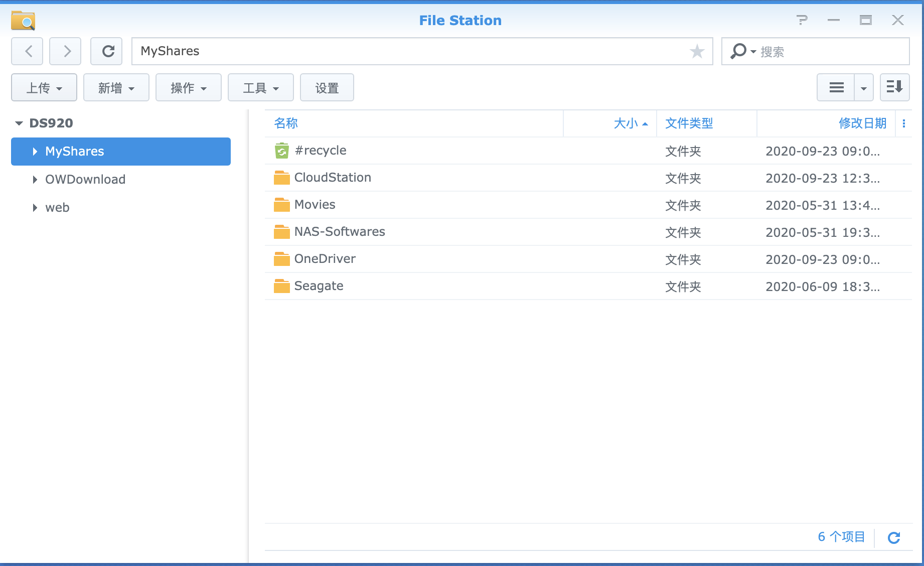
Task: Click CloudStation date 2020-09-23 12:3...
Action: [823, 179]
